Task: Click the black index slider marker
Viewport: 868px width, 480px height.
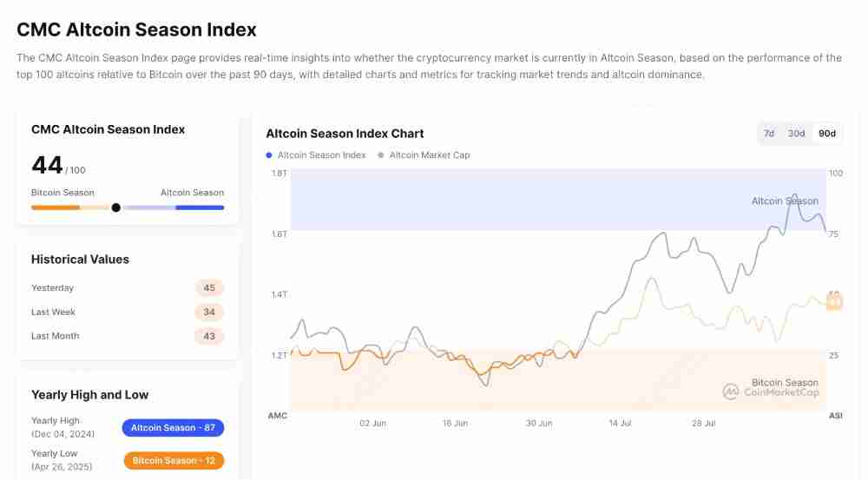Action: 116,207
